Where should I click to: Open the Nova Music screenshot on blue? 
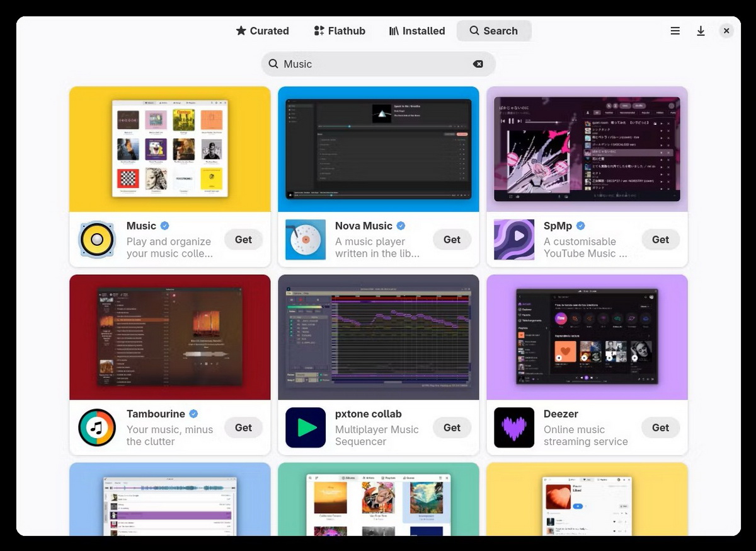click(379, 149)
